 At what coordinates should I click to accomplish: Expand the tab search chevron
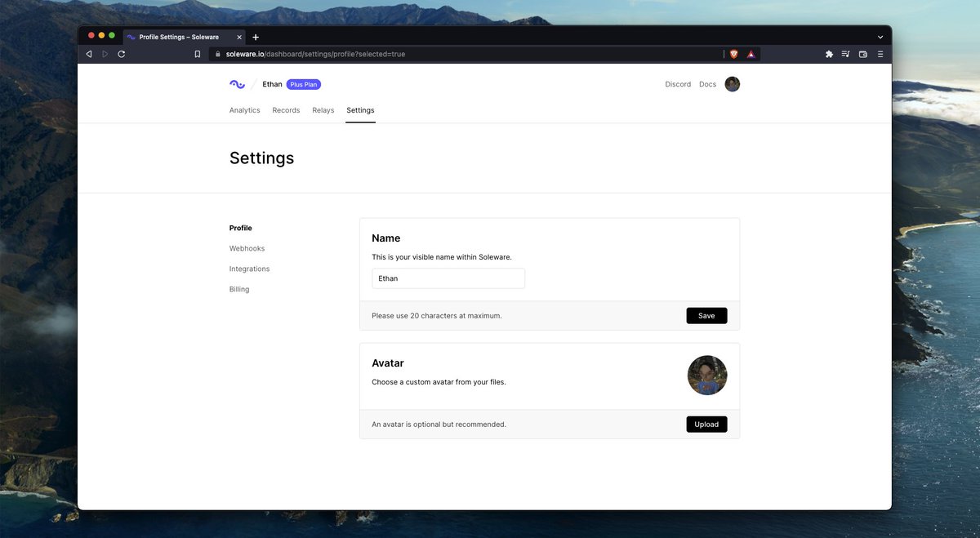(880, 37)
